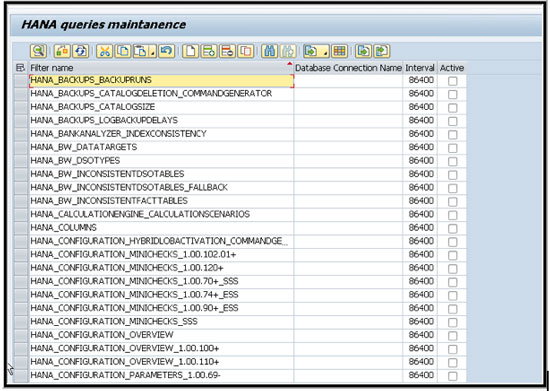Image resolution: width=550 pixels, height=391 pixels.
Task: Click HANA_CONFIGURATION_OVERVIEW_1.00.110+ filter name
Action: [x=125, y=362]
